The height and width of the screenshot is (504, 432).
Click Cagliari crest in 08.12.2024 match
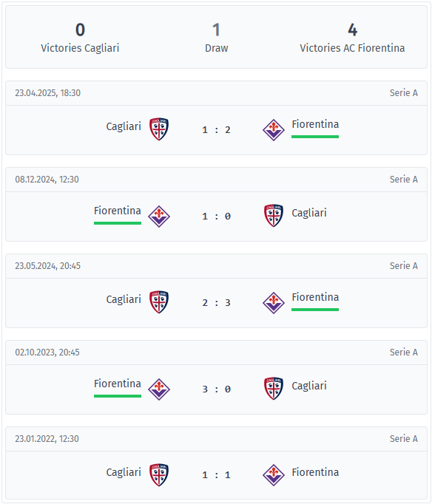(x=274, y=216)
